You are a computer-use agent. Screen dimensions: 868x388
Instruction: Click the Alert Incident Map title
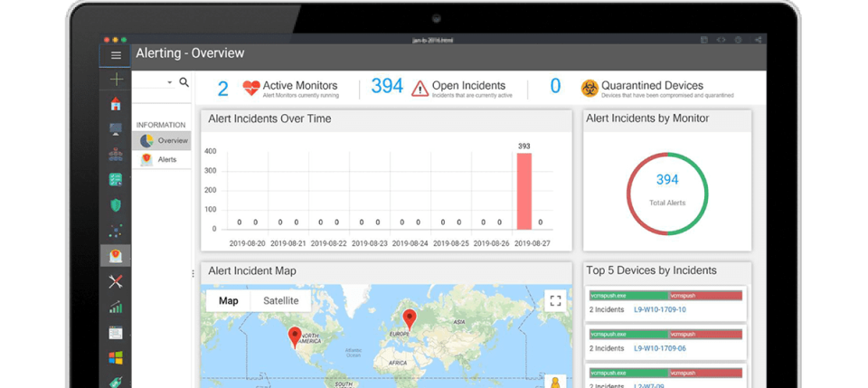[252, 271]
